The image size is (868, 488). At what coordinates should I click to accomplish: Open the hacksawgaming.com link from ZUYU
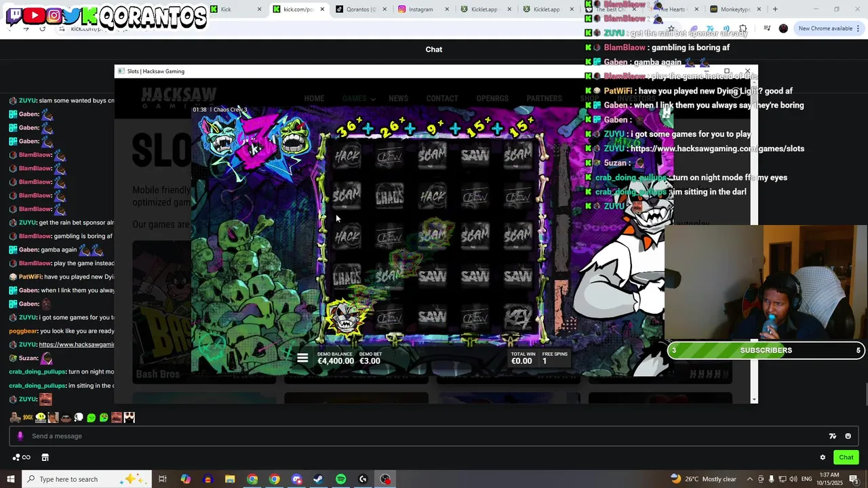click(x=76, y=344)
